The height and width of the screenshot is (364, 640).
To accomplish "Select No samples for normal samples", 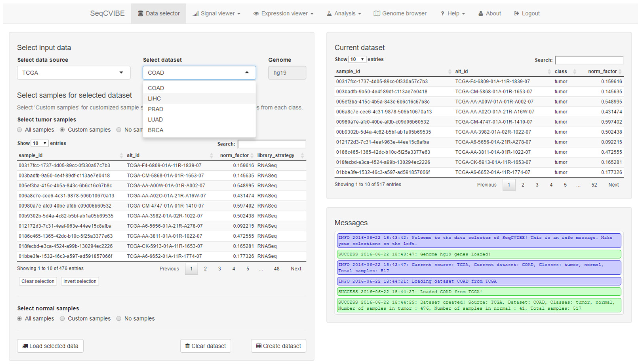I will point(119,319).
